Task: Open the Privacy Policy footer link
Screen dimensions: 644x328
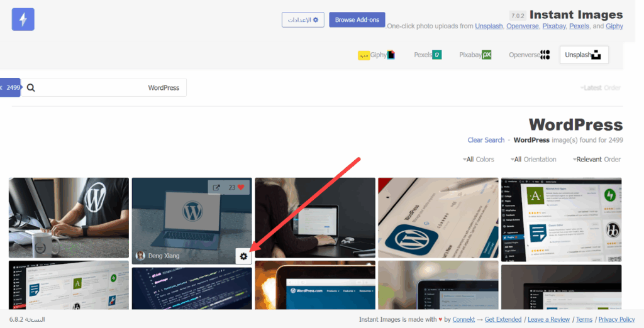Action: click(616, 319)
